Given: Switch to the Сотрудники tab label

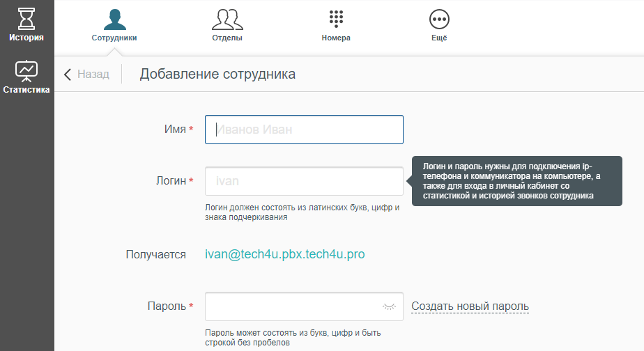Looking at the screenshot, I should point(114,38).
